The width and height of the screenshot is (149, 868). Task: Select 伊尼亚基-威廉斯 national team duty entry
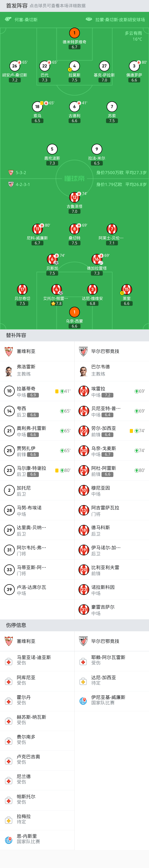[112, 701]
